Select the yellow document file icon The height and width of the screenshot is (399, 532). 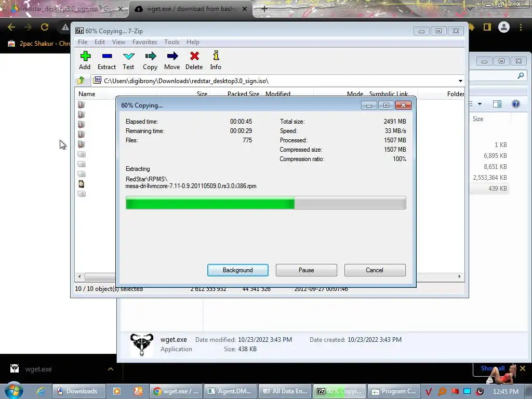tap(81, 184)
